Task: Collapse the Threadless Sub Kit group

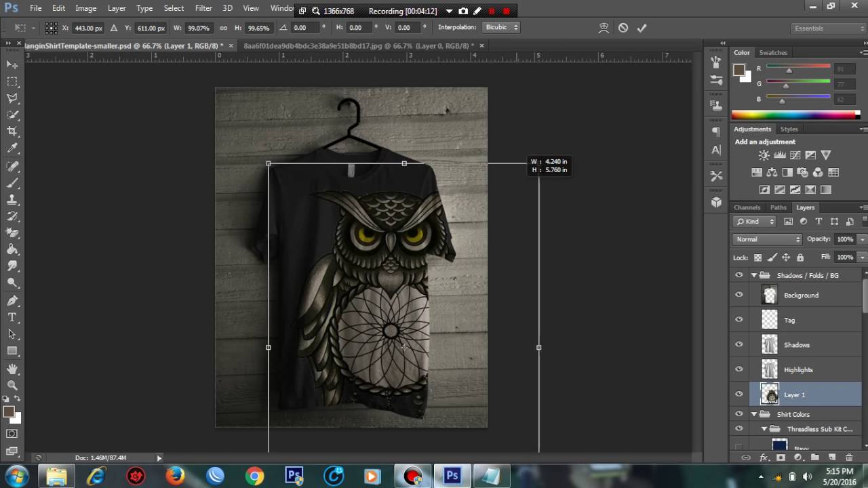Action: coord(764,429)
